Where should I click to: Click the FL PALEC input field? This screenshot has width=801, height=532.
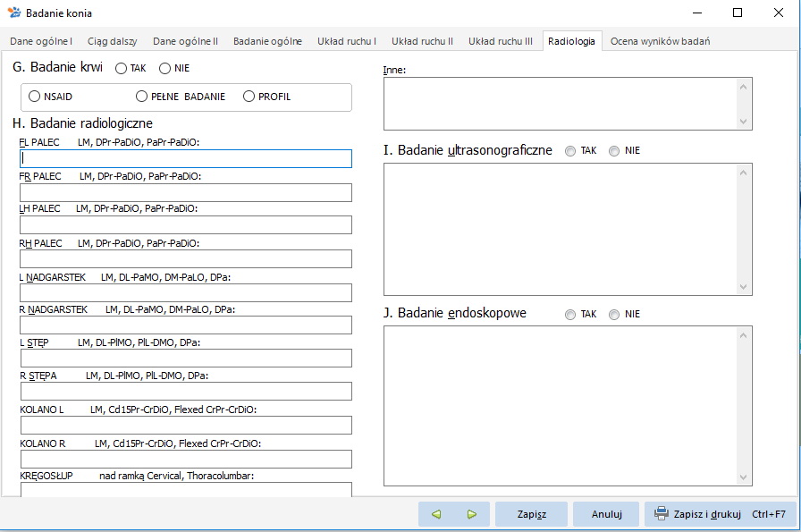point(186,158)
